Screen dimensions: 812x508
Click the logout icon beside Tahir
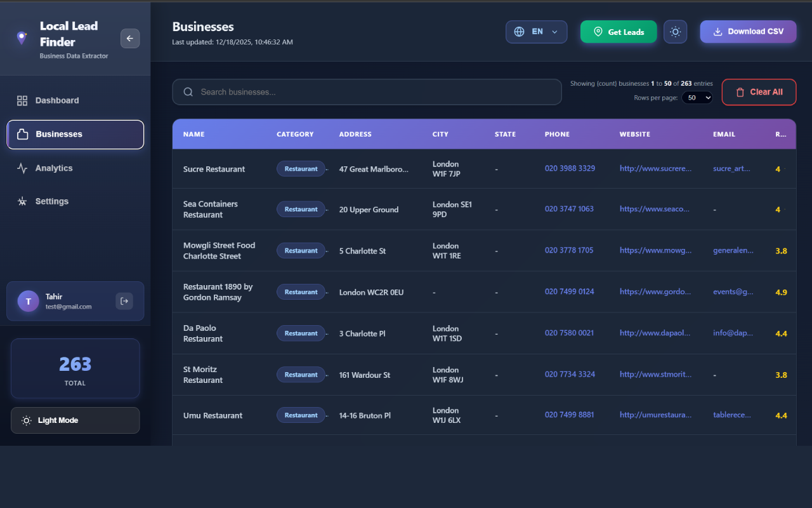click(x=124, y=301)
